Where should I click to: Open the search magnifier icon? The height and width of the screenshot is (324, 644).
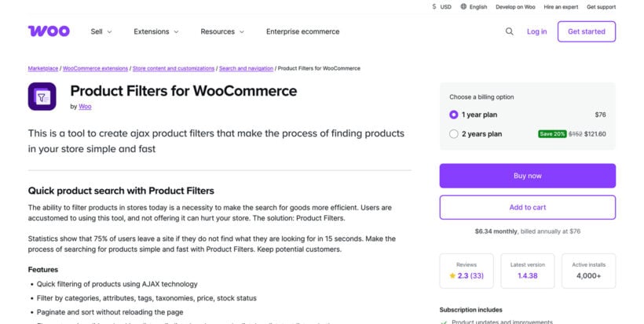pos(510,31)
